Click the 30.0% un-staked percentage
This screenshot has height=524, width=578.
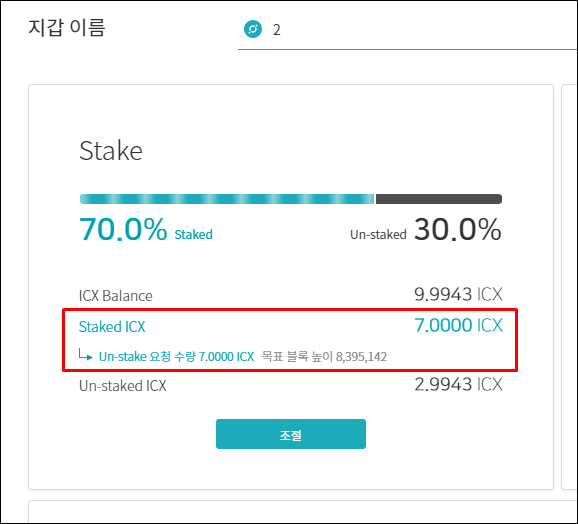(x=457, y=230)
